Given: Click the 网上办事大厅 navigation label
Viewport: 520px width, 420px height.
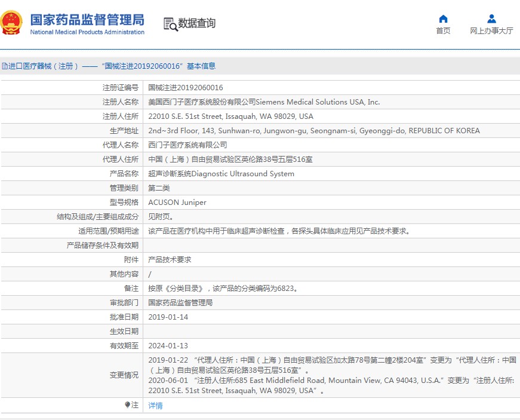Looking at the screenshot, I should pos(491,31).
